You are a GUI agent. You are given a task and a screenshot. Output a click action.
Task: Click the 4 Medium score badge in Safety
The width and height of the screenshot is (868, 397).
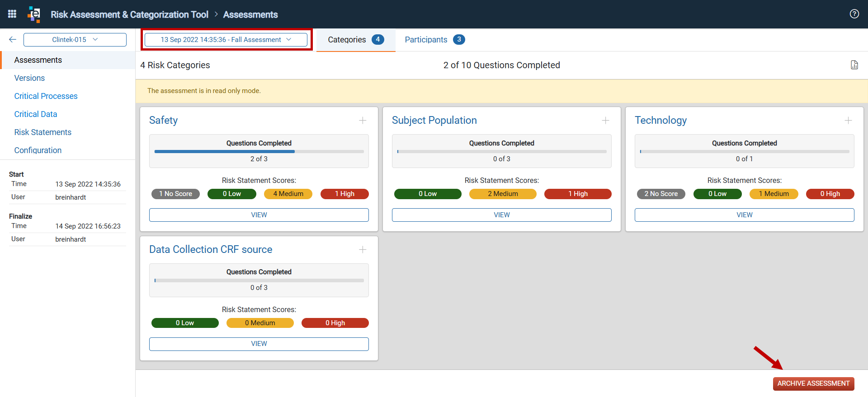tap(288, 194)
